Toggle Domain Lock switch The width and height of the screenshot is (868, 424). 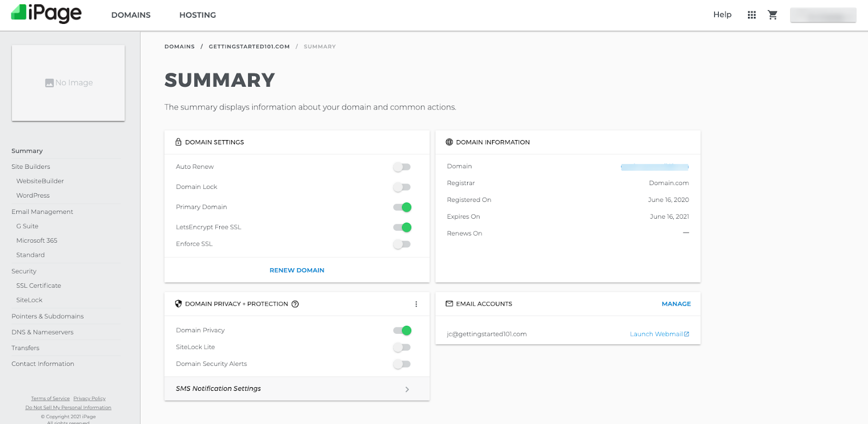click(402, 187)
